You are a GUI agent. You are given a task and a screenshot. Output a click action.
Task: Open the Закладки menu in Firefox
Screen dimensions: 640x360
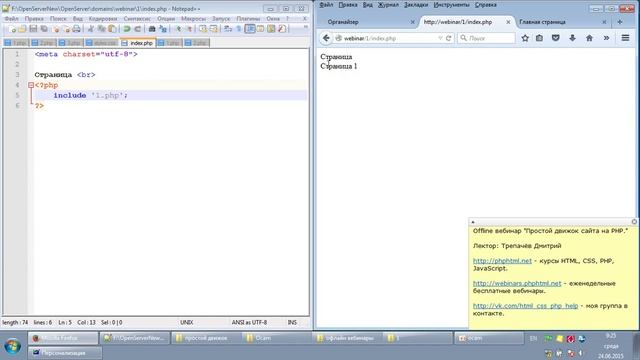(416, 5)
